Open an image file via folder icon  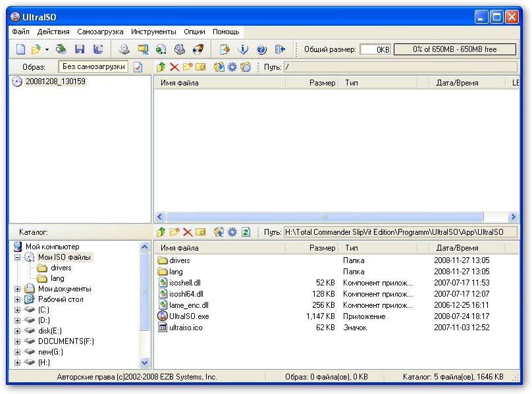(36, 49)
